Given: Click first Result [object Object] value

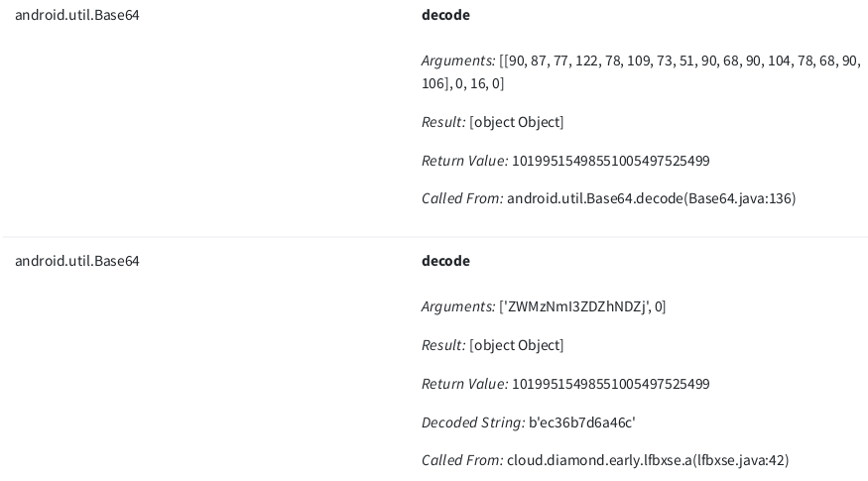Looking at the screenshot, I should point(517,122).
